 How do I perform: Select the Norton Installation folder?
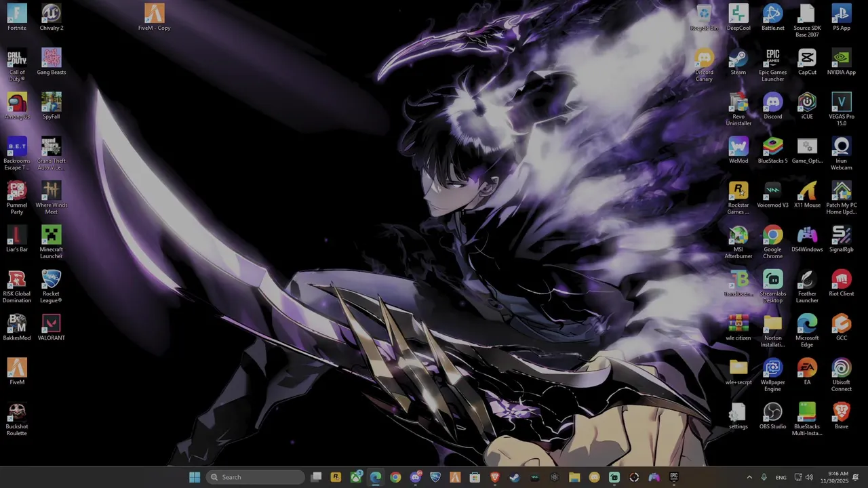[x=773, y=331]
